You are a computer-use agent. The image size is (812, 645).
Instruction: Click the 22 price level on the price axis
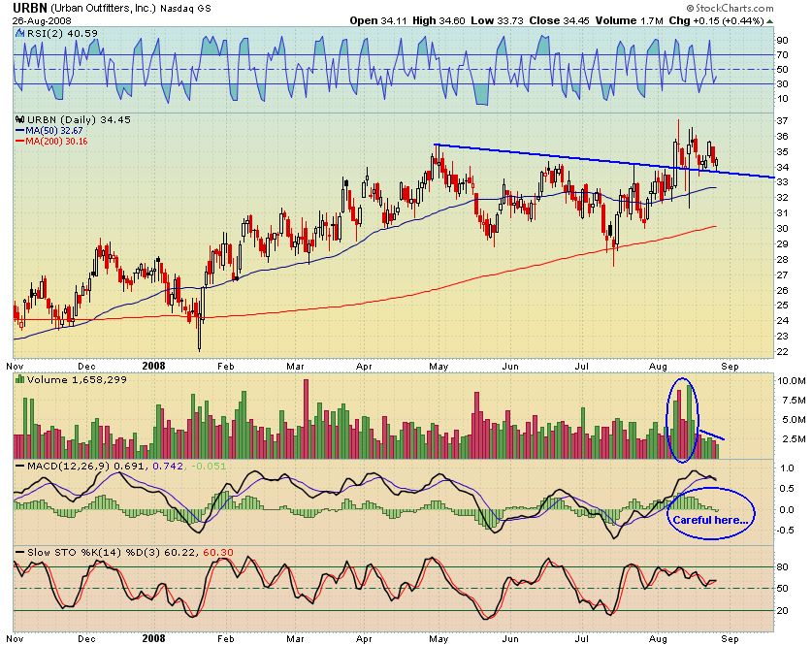click(782, 351)
